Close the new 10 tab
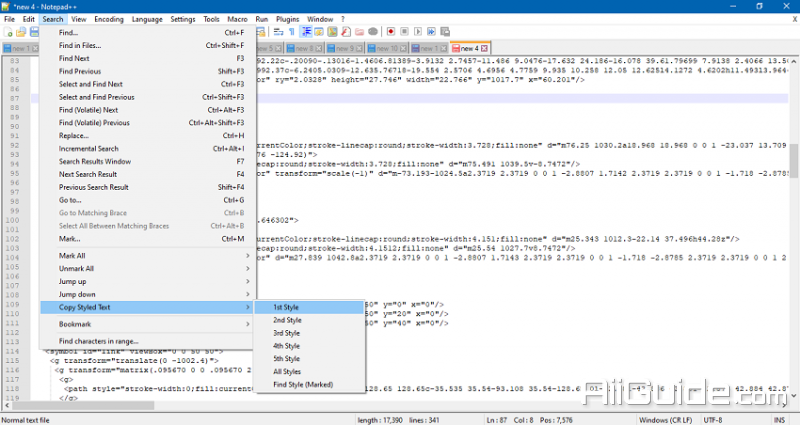 (x=404, y=48)
